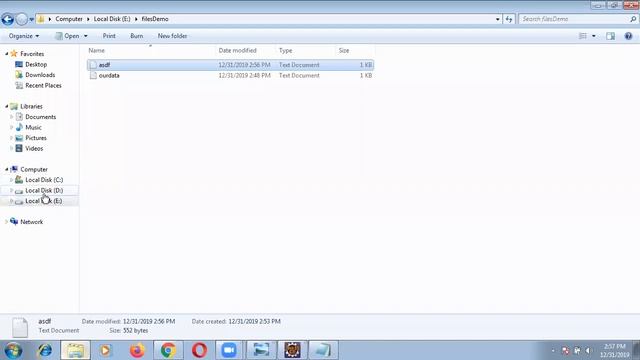The width and height of the screenshot is (640, 360).
Task: Expand the Documents library arrow
Action: [11, 117]
